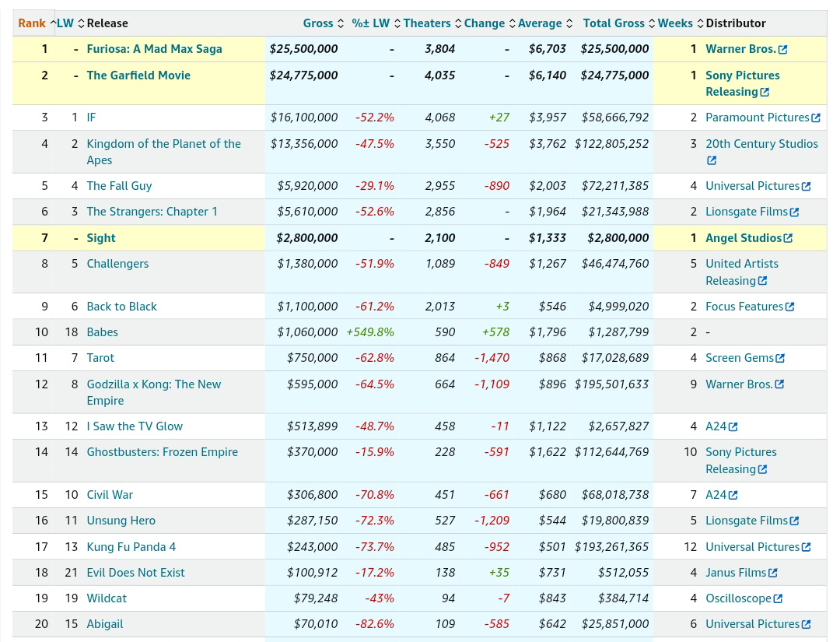The height and width of the screenshot is (642, 840).
Task: Open the Abigail release link
Action: [105, 624]
